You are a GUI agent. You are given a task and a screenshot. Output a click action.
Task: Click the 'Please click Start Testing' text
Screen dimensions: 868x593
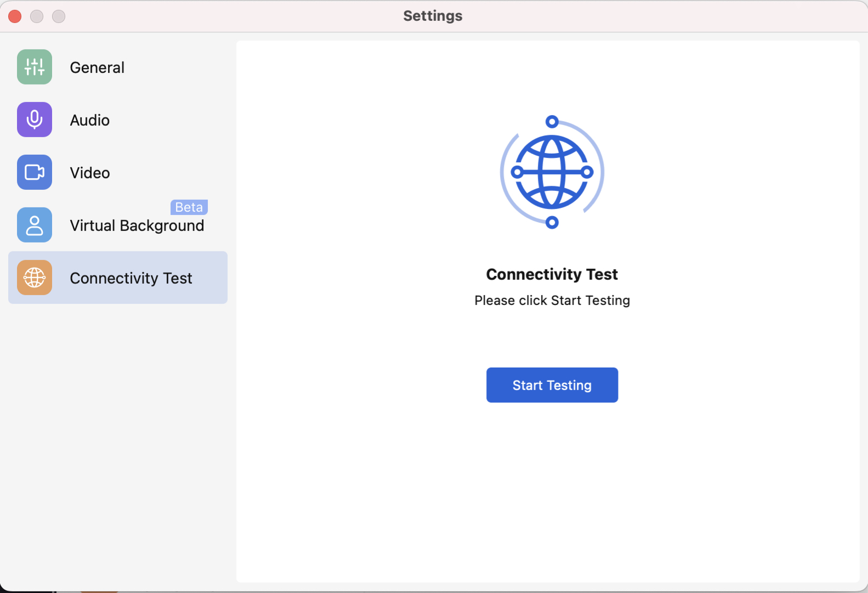pyautogui.click(x=552, y=301)
